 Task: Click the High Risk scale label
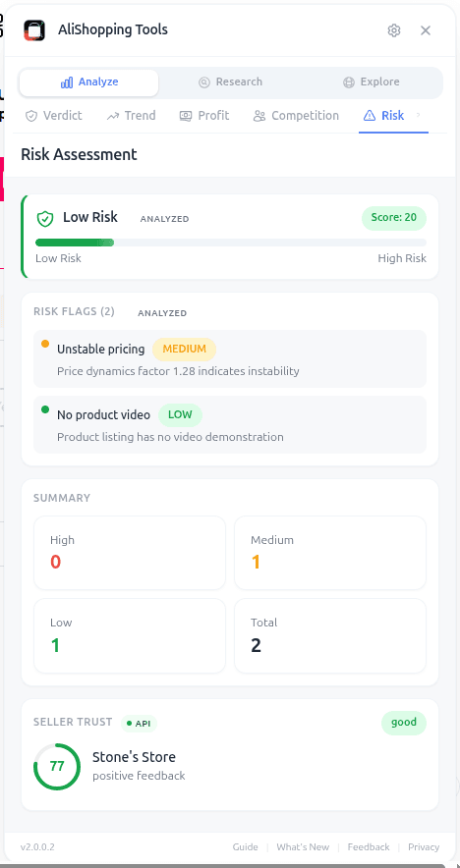(x=402, y=258)
